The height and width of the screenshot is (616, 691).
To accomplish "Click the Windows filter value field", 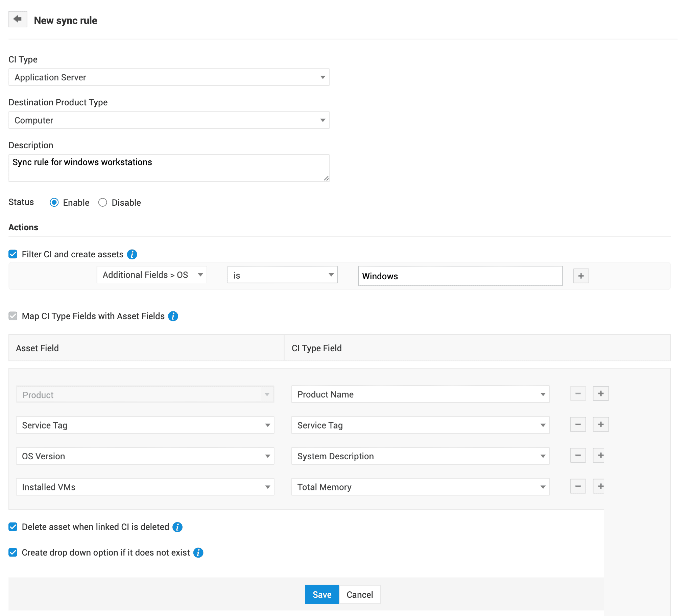I will pyautogui.click(x=460, y=276).
